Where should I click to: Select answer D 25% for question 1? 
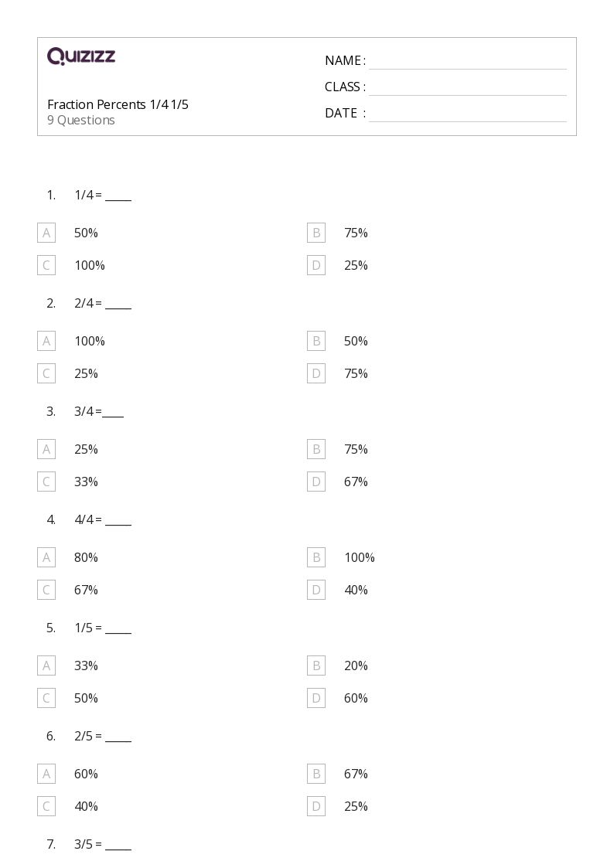point(316,265)
